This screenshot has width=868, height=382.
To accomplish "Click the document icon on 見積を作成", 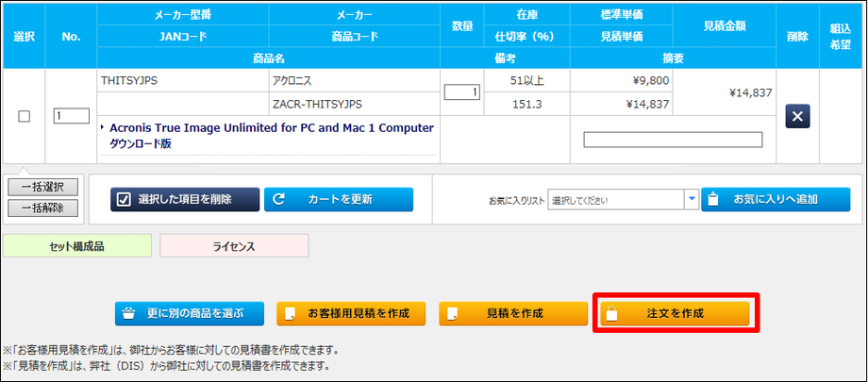I will tap(453, 313).
